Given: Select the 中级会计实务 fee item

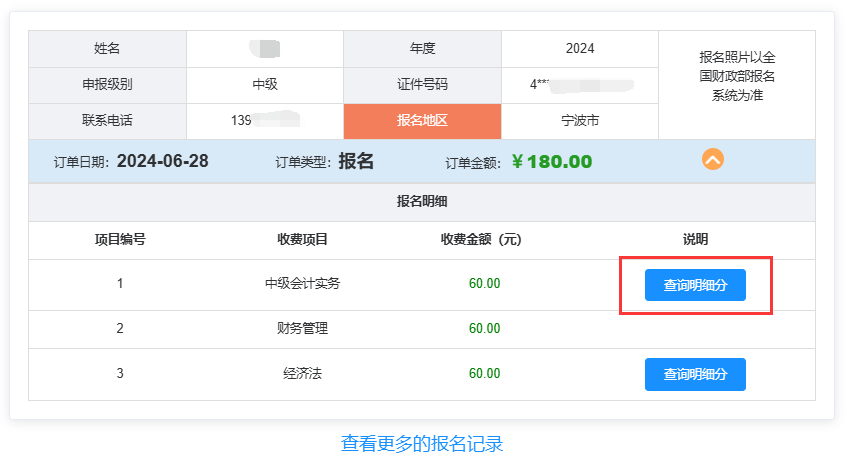Looking at the screenshot, I should coord(302,284).
